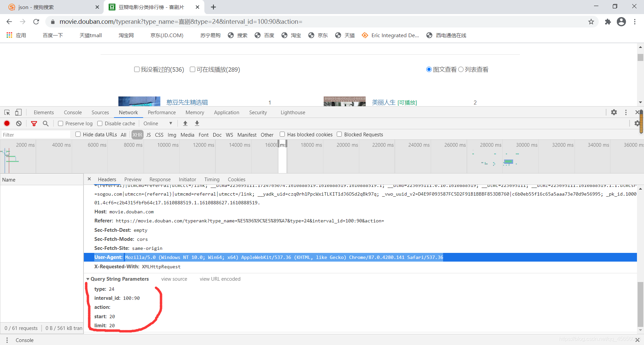Click the headers pane vertical scrollbar
644x345 pixels.
click(640, 304)
